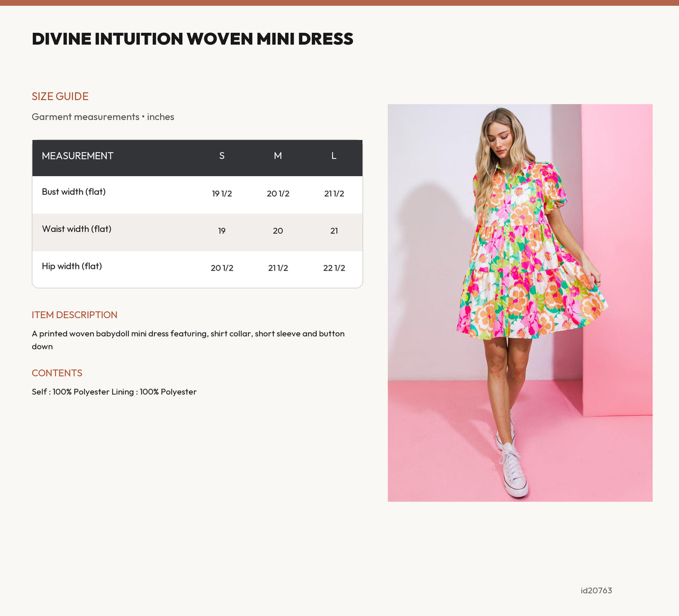Click bust width value 21 1/2 for L
679x616 pixels.
click(x=334, y=194)
